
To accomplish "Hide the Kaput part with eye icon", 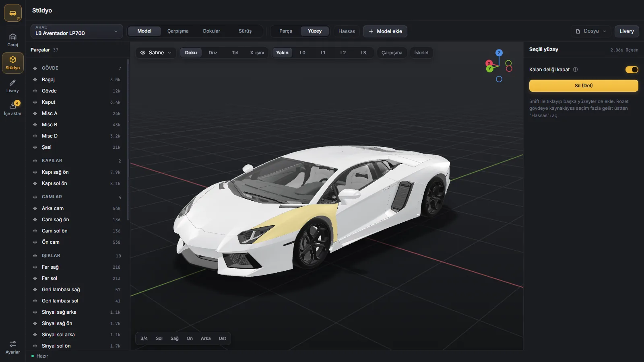I will click(35, 102).
